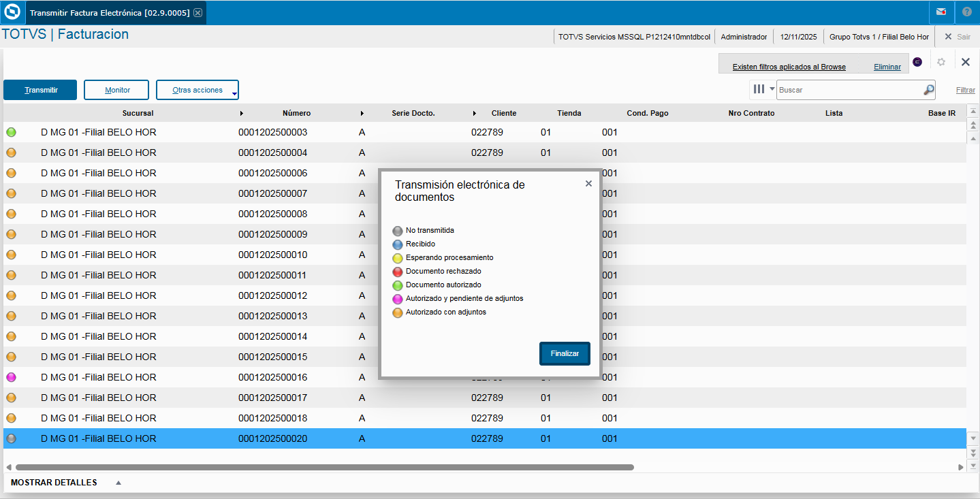The width and height of the screenshot is (980, 499).
Task: Click the TOTVS logo icon in title bar
Action: [x=12, y=12]
